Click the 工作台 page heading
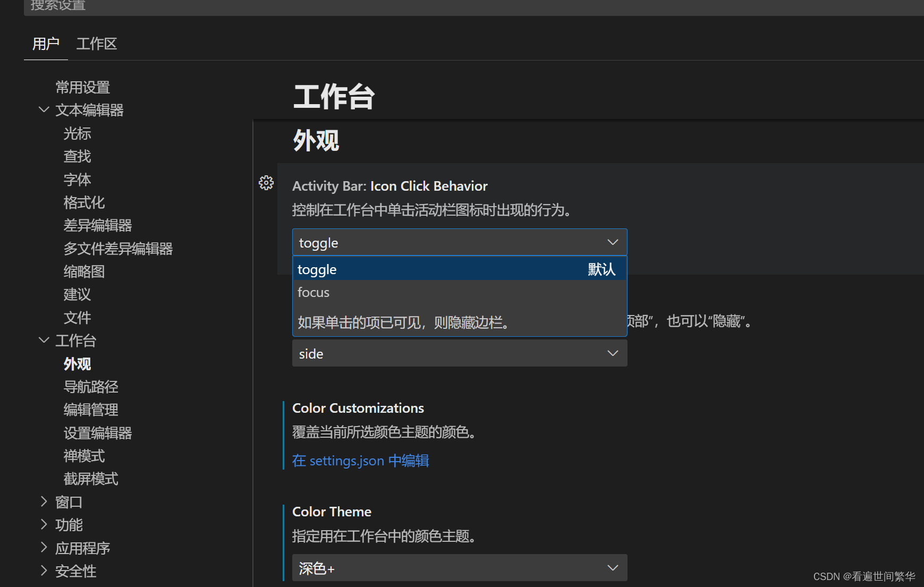Viewport: 924px width, 587px height. pos(334,97)
